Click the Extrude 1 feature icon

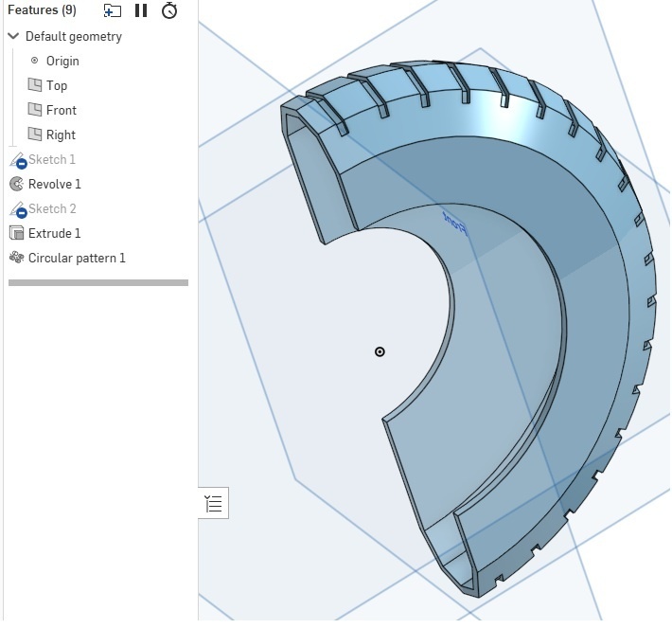coord(17,233)
